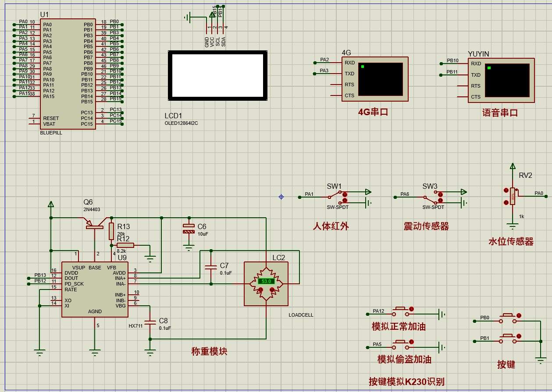Push the PA12 normal refuel button
Viewport: 552px width, 392px height.
[x=400, y=311]
